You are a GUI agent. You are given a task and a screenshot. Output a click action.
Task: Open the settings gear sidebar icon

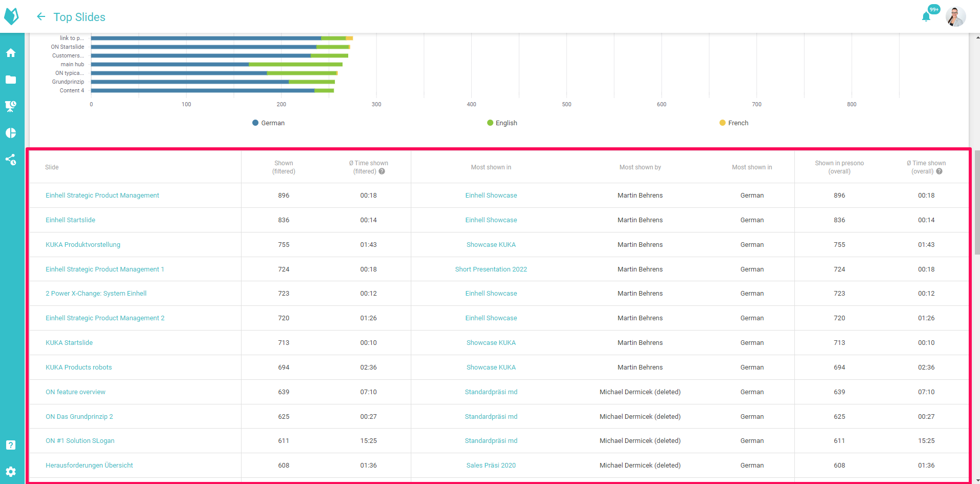11,472
